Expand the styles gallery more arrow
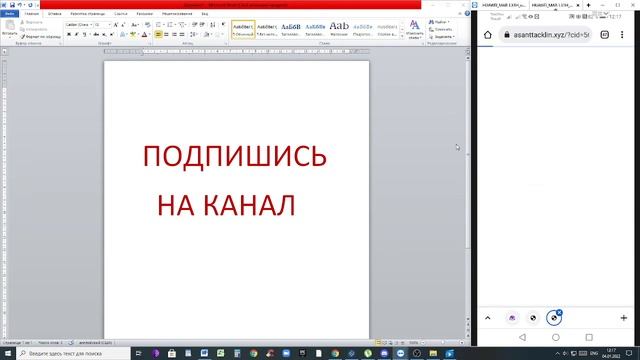The image size is (640, 360). (x=402, y=36)
